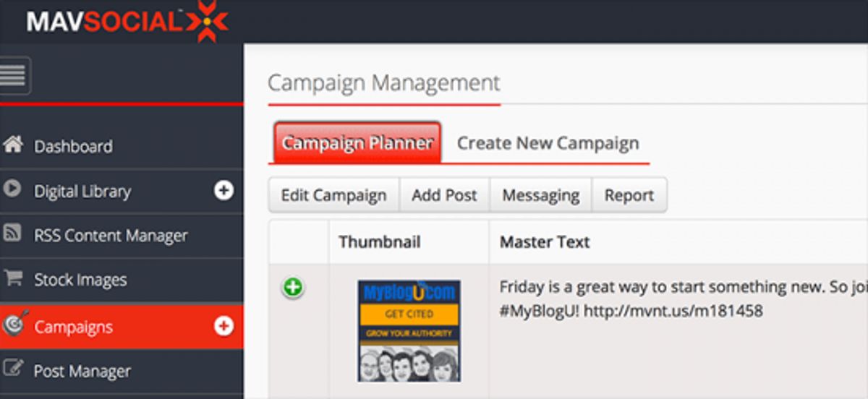Click the Master Text column header

point(545,242)
